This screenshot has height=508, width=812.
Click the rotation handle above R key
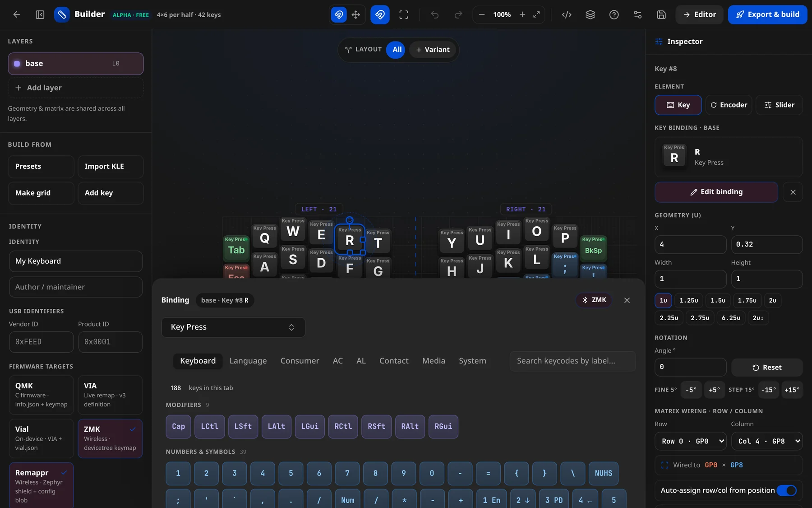(350, 220)
